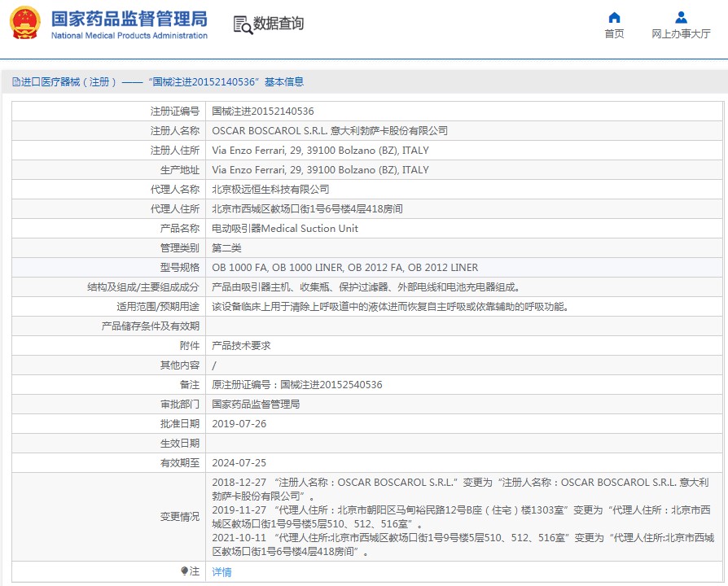The height and width of the screenshot is (586, 728).
Task: Click the 适用范围 intended use description
Action: click(x=390, y=307)
